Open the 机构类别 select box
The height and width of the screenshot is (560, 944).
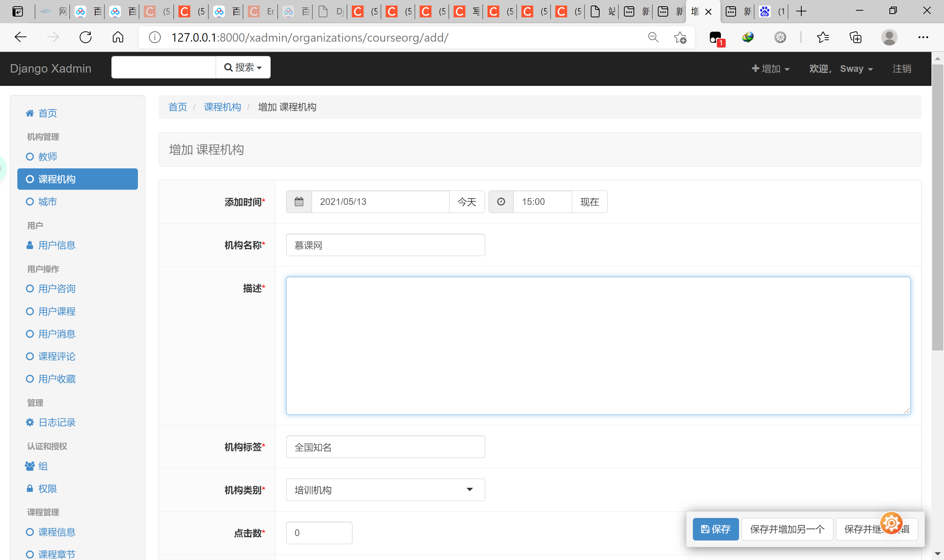click(385, 490)
